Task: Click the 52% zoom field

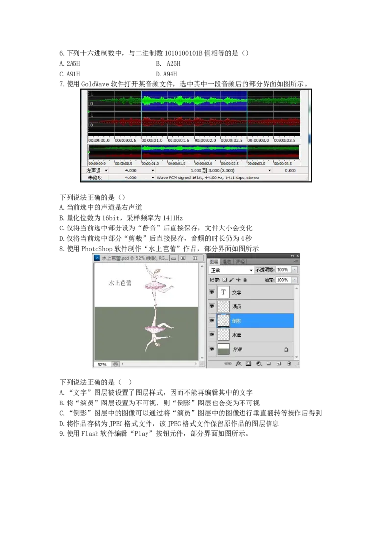Action: (102, 364)
